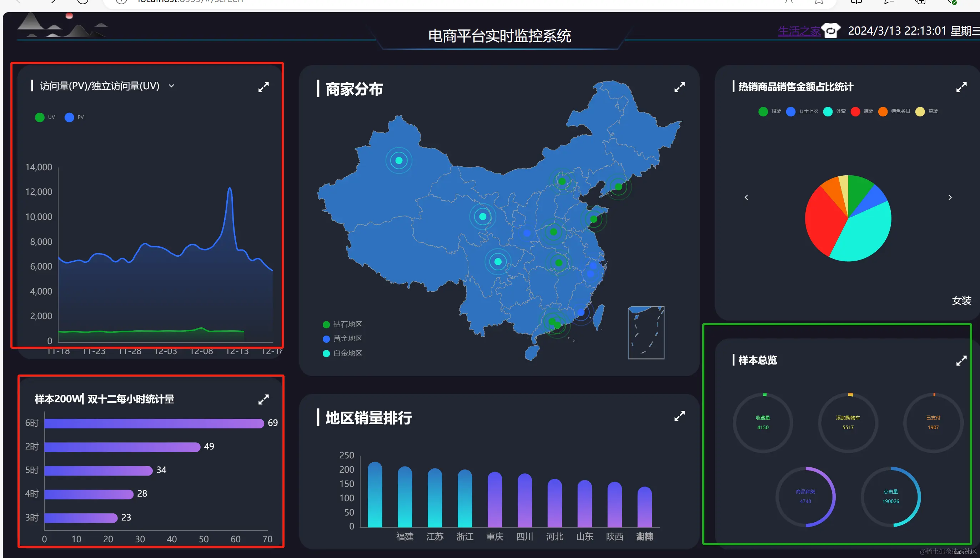Expand the 热销商品销售金额占比统计 panel fullscreen
This screenshot has height=558, width=980.
961,87
